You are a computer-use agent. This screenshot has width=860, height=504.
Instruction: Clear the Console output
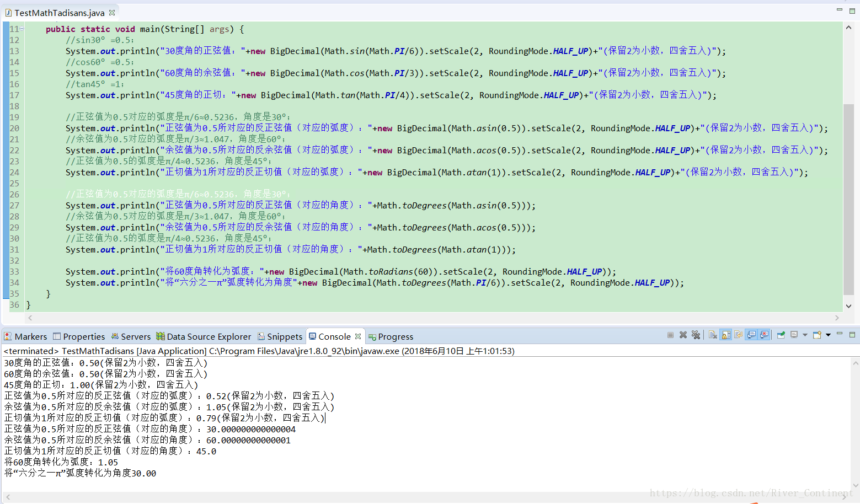713,335
